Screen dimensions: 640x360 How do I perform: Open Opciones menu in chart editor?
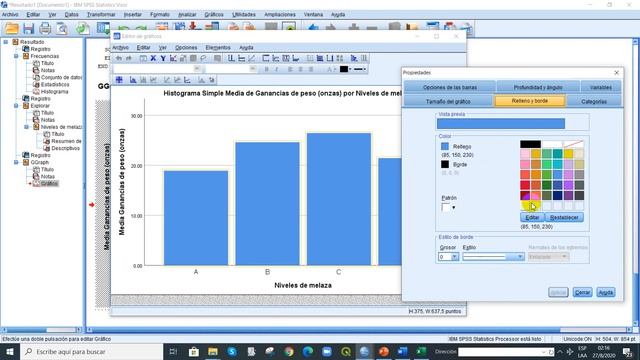coord(186,48)
